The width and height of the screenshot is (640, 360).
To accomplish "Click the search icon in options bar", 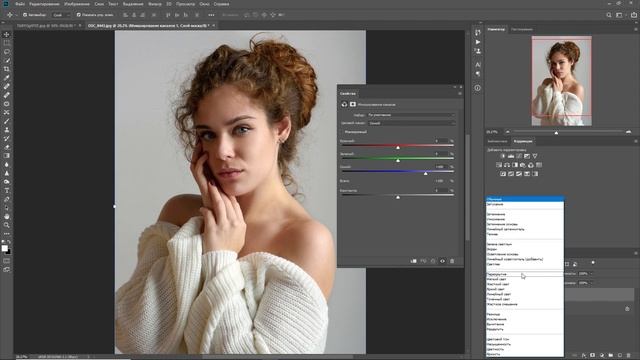I will click(609, 15).
